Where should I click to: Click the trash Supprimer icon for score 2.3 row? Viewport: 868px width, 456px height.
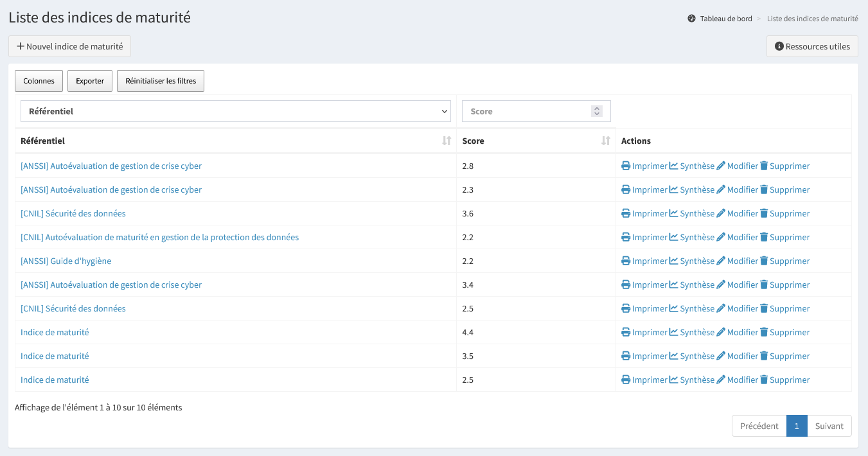(764, 189)
